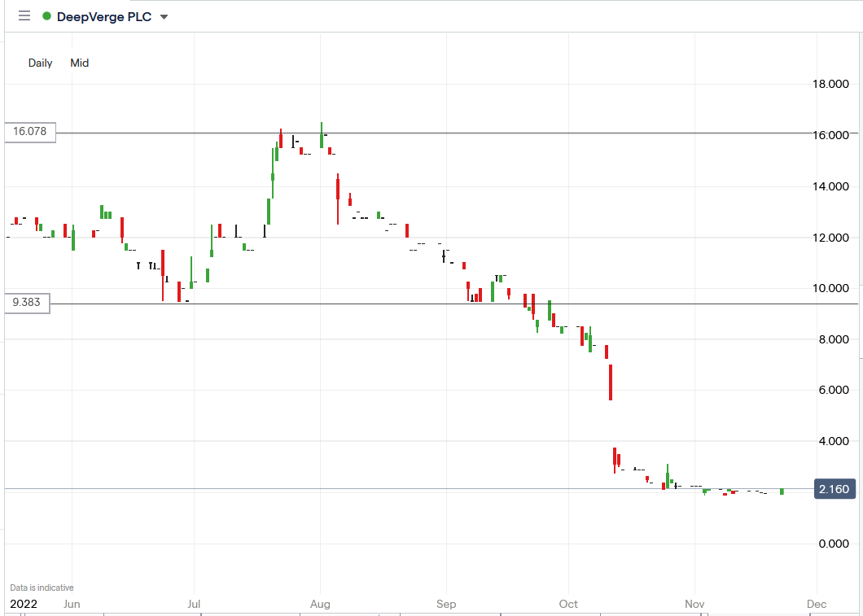The image size is (863, 616).
Task: Expand the DeepVerge PLC dropdown arrow
Action: [164, 17]
